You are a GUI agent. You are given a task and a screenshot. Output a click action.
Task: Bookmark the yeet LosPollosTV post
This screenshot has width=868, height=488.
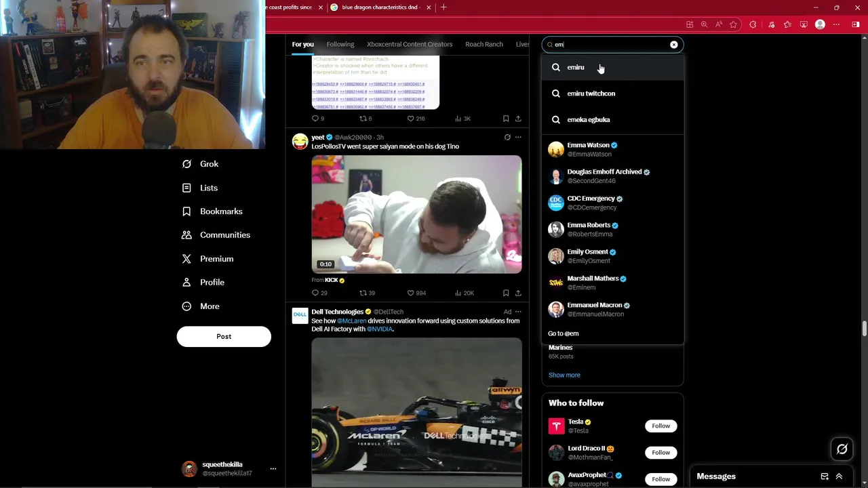(x=506, y=293)
